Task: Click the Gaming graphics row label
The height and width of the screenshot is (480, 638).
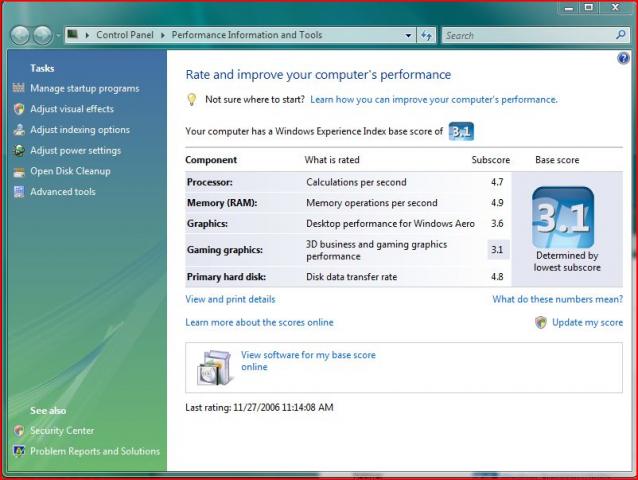Action: [x=225, y=250]
